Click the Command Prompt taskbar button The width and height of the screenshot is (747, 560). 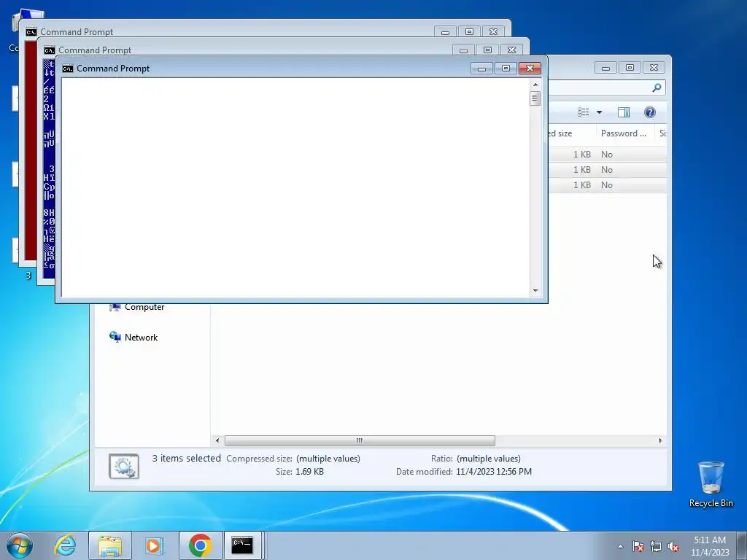242,545
